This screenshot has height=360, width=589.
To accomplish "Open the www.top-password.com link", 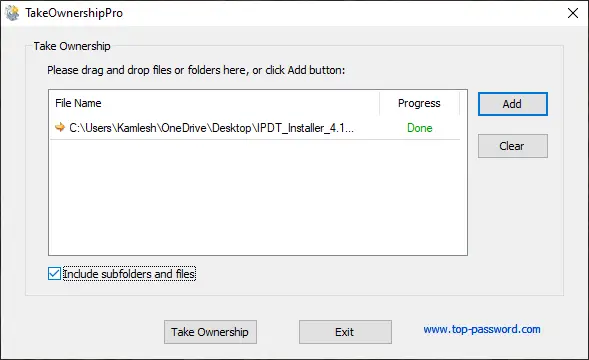I will (x=482, y=329).
